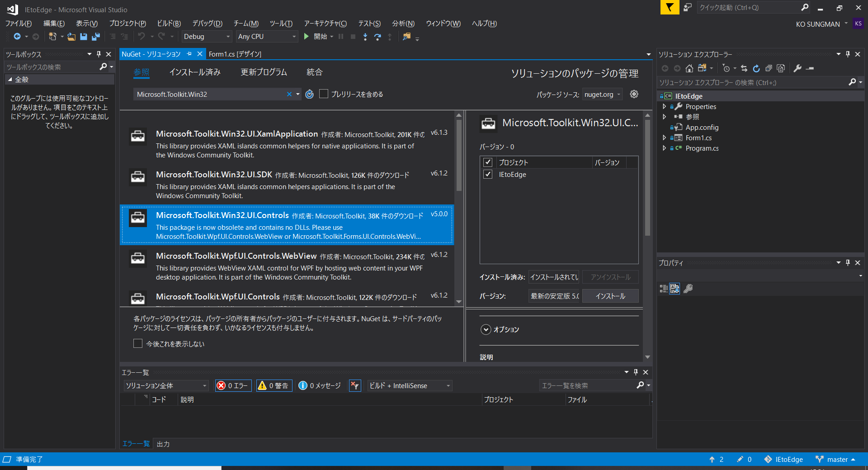This screenshot has width=868, height=470.
Task: Switch to the Updates tab
Action: tap(264, 72)
